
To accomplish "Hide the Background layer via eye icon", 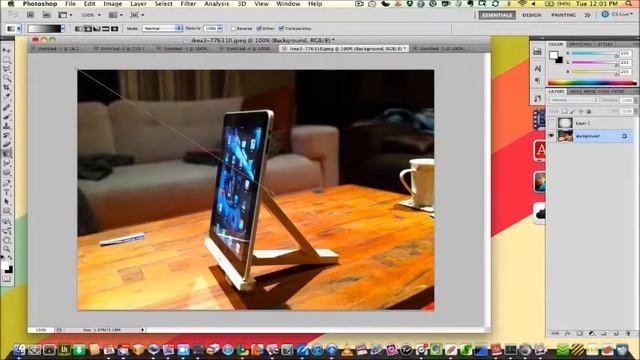I will [551, 136].
